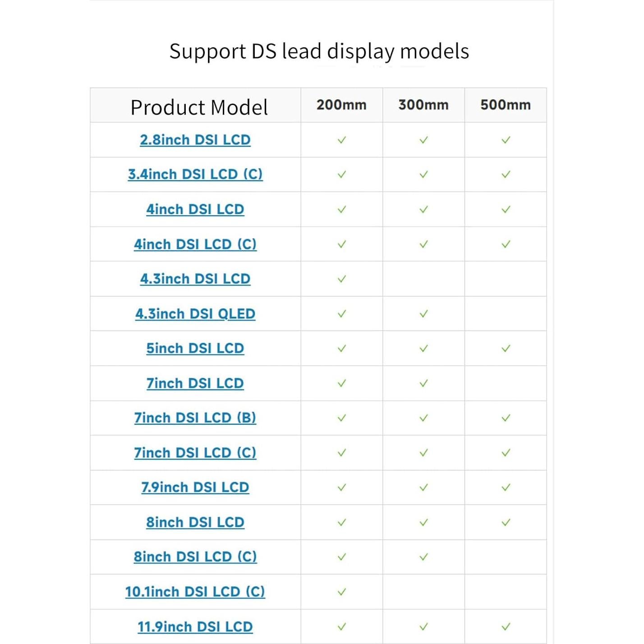644x644 pixels.
Task: Click the 7inch DSI LCD (B) link
Action: 195,418
